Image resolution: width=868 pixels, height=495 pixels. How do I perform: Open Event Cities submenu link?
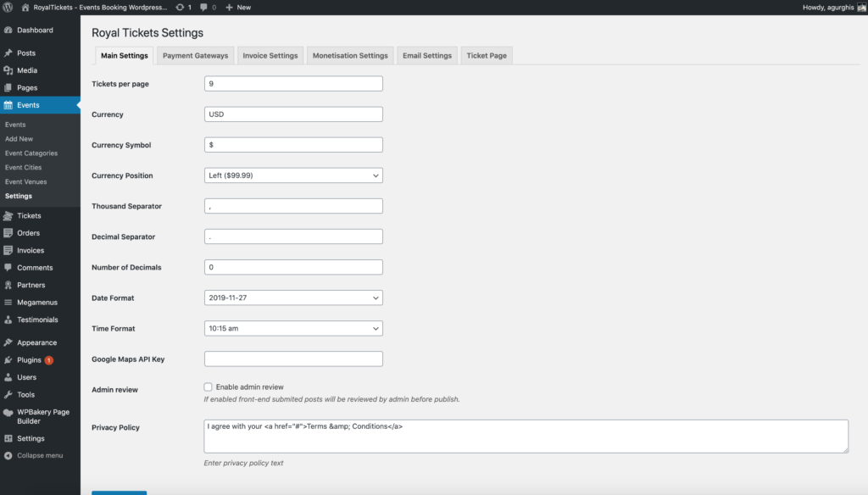point(23,167)
